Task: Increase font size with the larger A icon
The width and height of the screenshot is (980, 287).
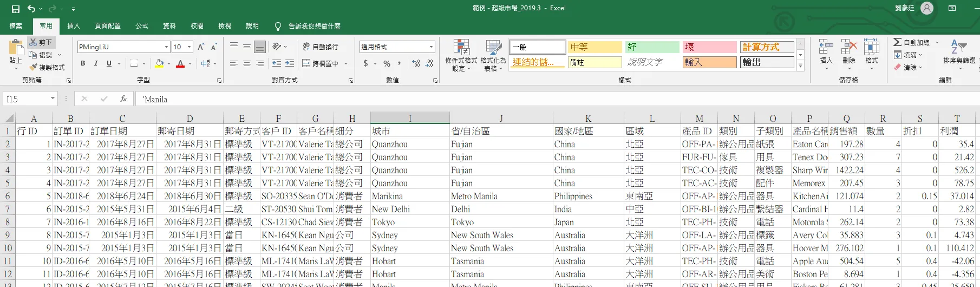Action: pos(201,47)
